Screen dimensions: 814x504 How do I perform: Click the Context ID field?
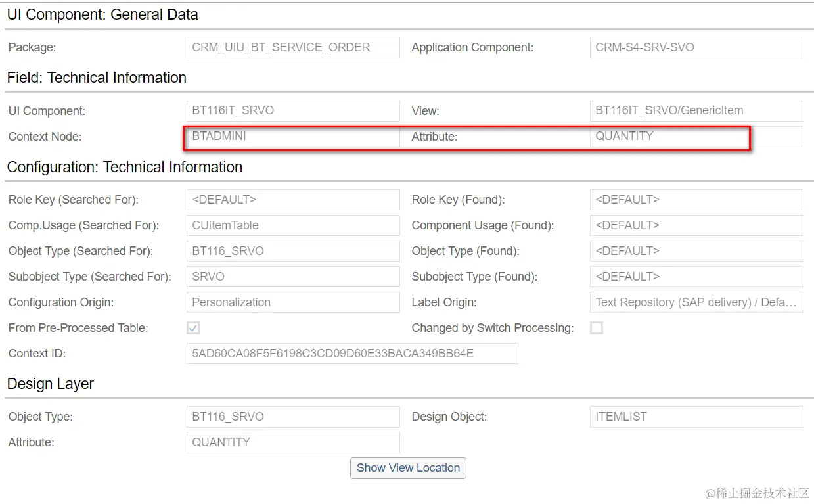(352, 354)
